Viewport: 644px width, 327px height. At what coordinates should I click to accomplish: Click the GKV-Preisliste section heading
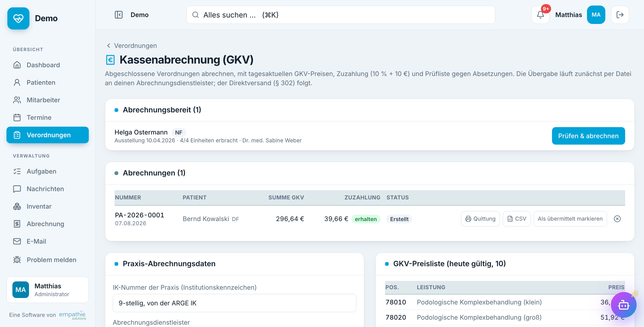(449, 264)
